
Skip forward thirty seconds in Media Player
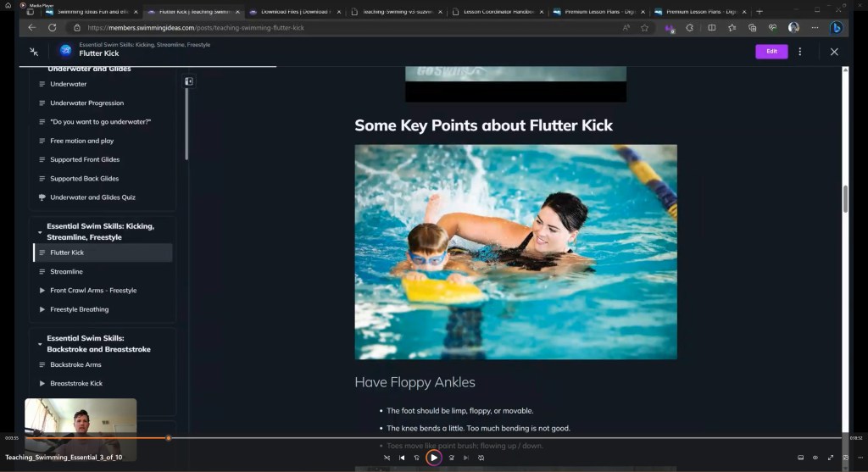[x=451, y=458]
